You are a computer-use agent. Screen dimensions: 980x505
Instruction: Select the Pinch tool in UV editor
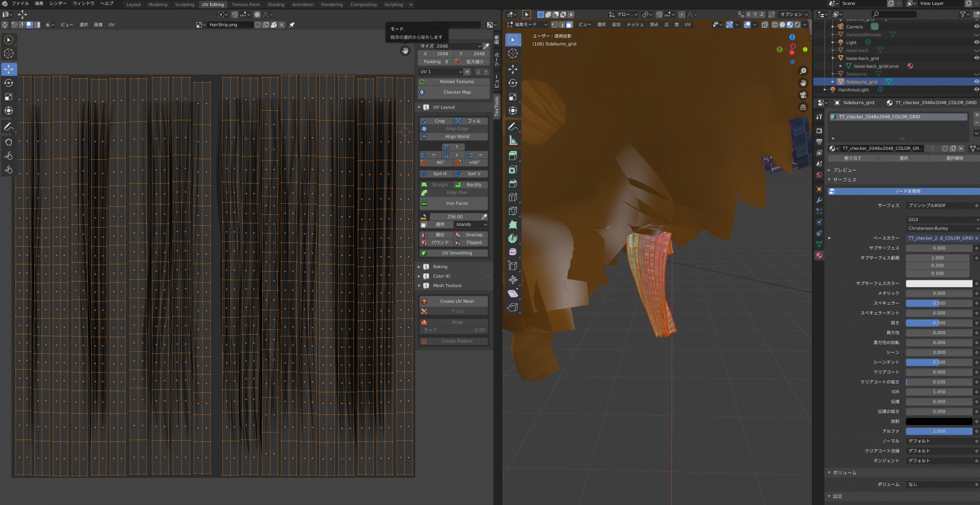tap(9, 170)
